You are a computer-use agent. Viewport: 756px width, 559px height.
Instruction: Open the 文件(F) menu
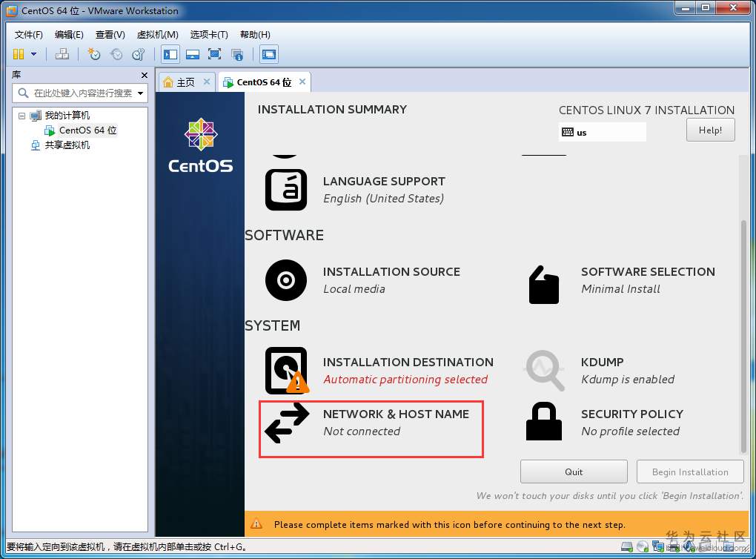28,35
